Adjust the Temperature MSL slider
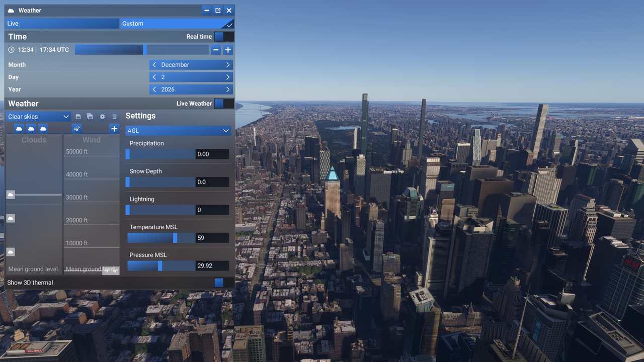This screenshot has width=644, height=362. [160, 238]
